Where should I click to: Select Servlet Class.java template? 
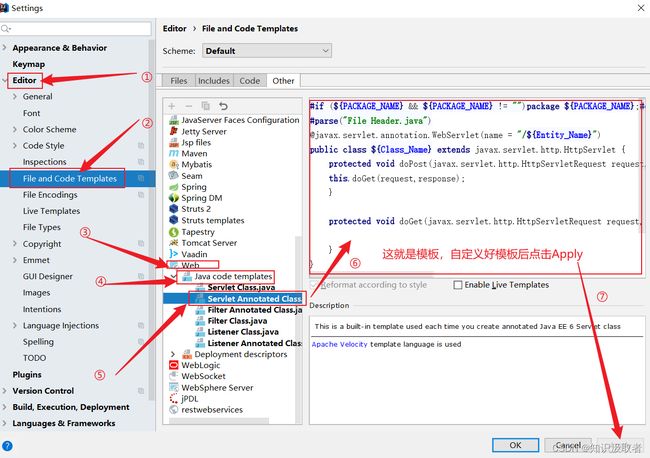click(x=241, y=287)
